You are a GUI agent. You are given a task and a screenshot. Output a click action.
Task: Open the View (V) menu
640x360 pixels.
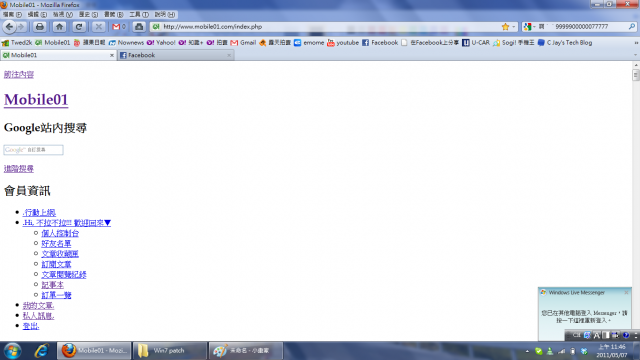(62, 14)
